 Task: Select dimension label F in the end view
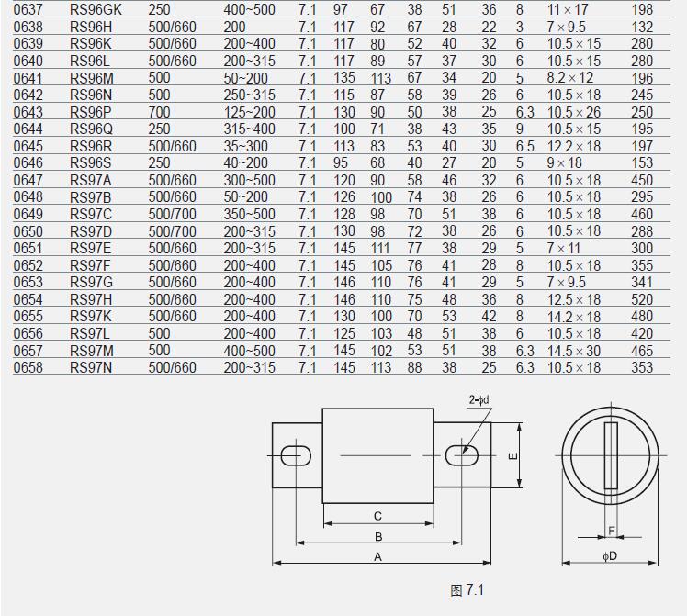pos(611,531)
